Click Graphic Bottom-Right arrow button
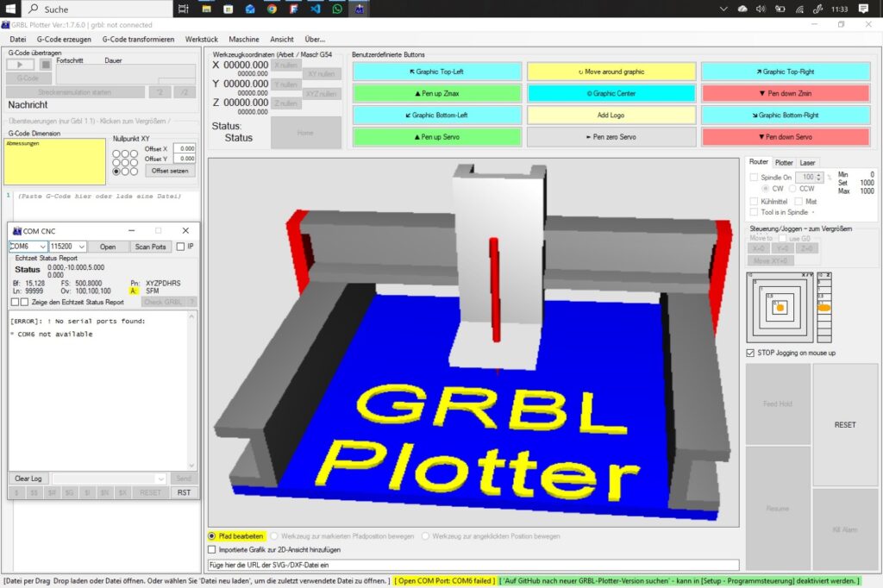883x588 pixels. [x=785, y=115]
